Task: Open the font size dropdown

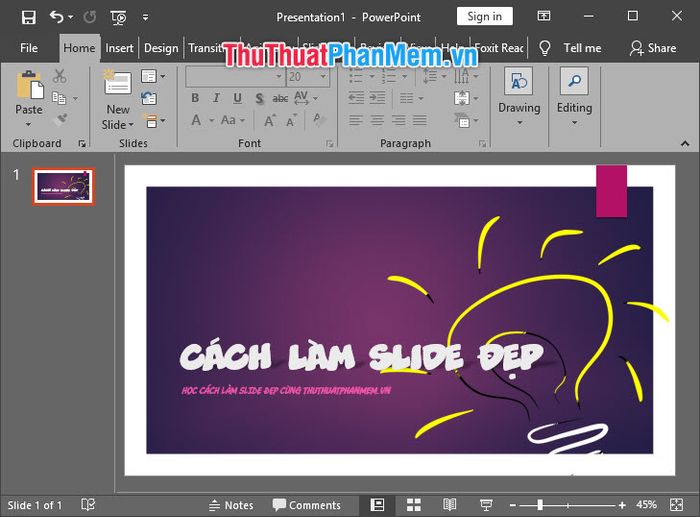Action: pos(323,77)
